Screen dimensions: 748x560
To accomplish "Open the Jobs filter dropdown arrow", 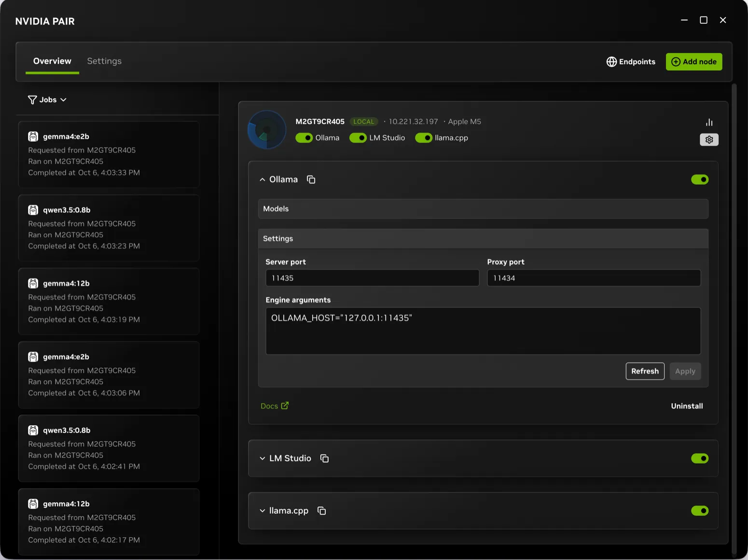I will (63, 100).
